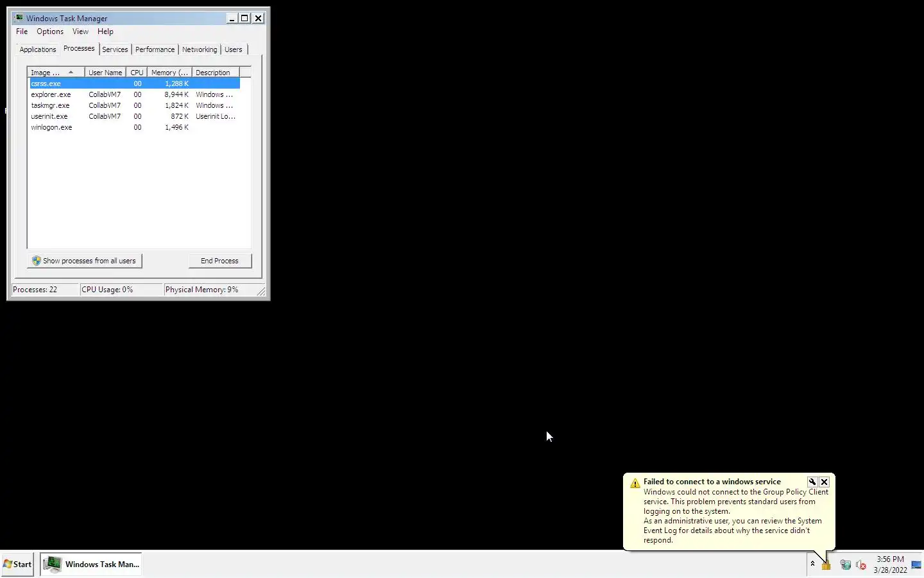Viewport: 924px width, 578px height.
Task: Open the network status tray icon
Action: pyautogui.click(x=845, y=565)
